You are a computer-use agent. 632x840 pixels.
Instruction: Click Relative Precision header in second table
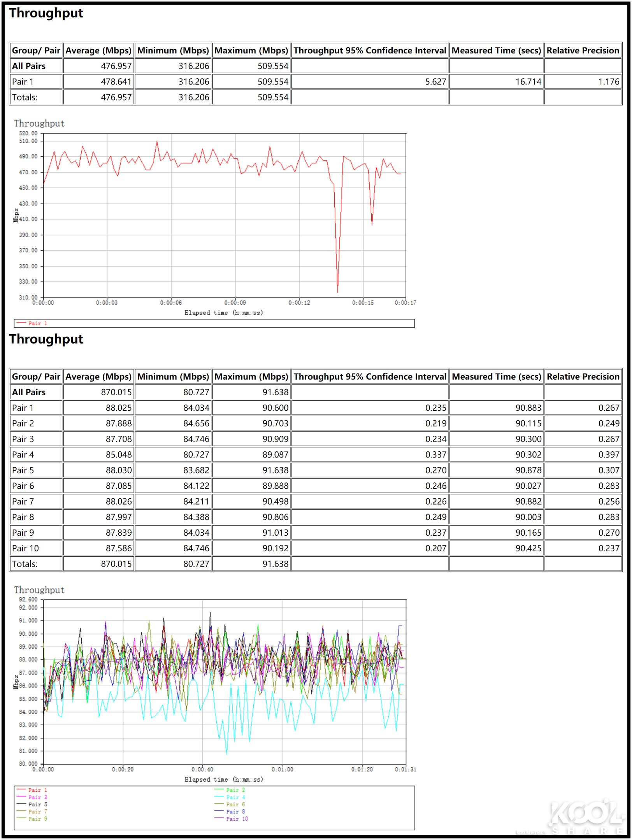click(x=583, y=377)
